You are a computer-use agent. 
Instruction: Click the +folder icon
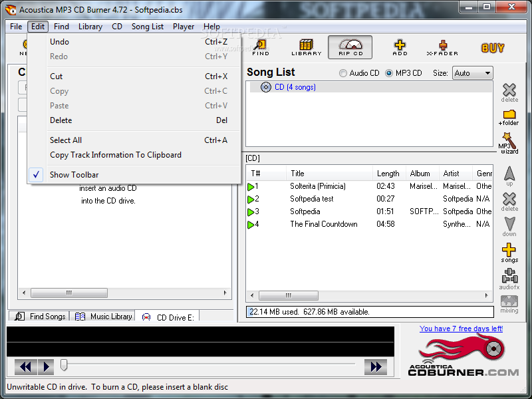click(509, 118)
